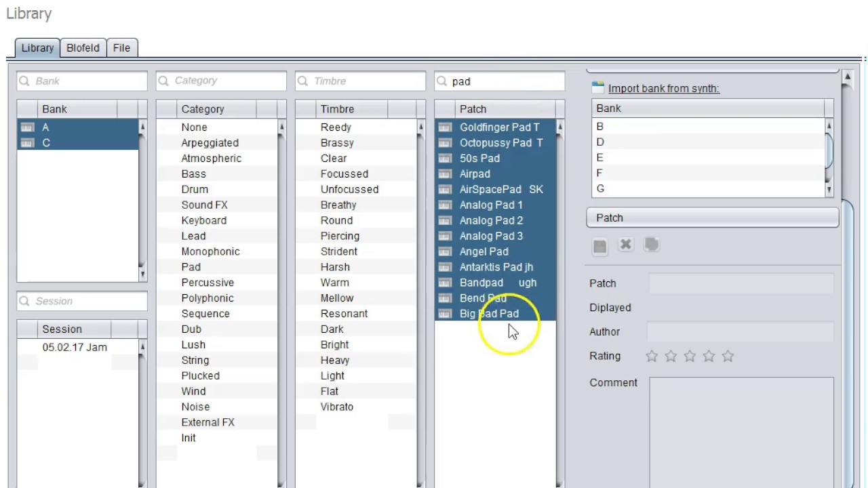Click the Import bank from synth link
The width and height of the screenshot is (868, 488).
pos(664,88)
